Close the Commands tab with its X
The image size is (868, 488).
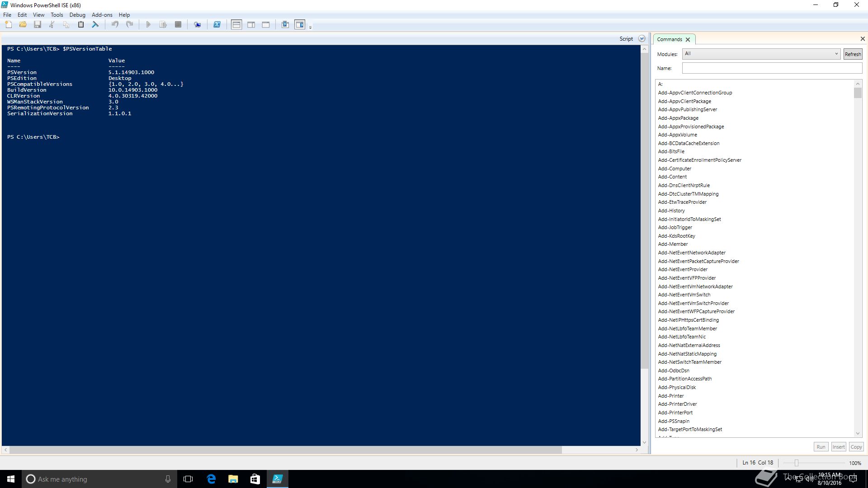pyautogui.click(x=688, y=40)
